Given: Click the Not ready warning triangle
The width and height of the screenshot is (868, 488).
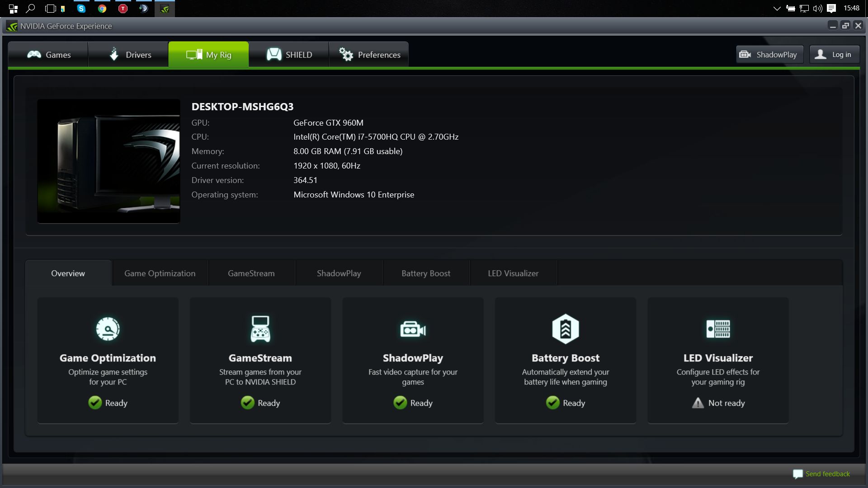Looking at the screenshot, I should click(698, 403).
